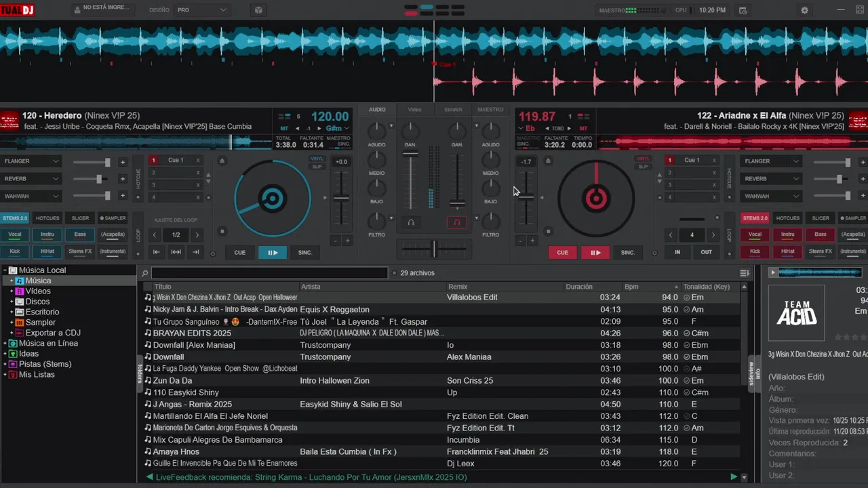Expand Música en Línea tree node
Viewport: 868px width, 488px height.
(5, 344)
